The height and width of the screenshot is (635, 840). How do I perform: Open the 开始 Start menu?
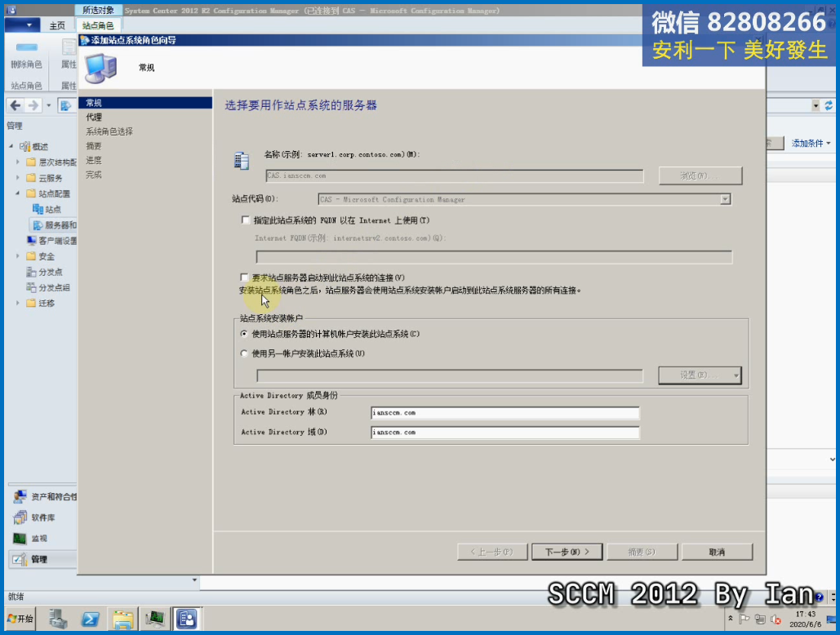(x=20, y=619)
